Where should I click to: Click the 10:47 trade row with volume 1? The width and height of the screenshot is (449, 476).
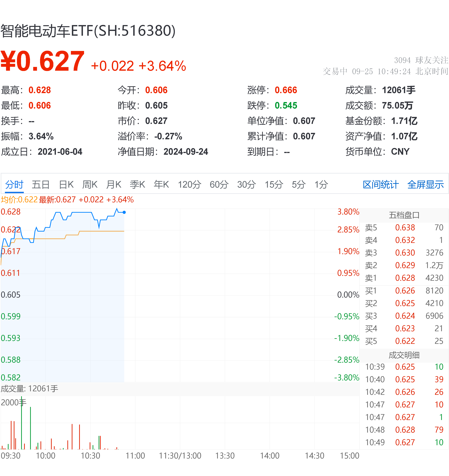pyautogui.click(x=404, y=417)
